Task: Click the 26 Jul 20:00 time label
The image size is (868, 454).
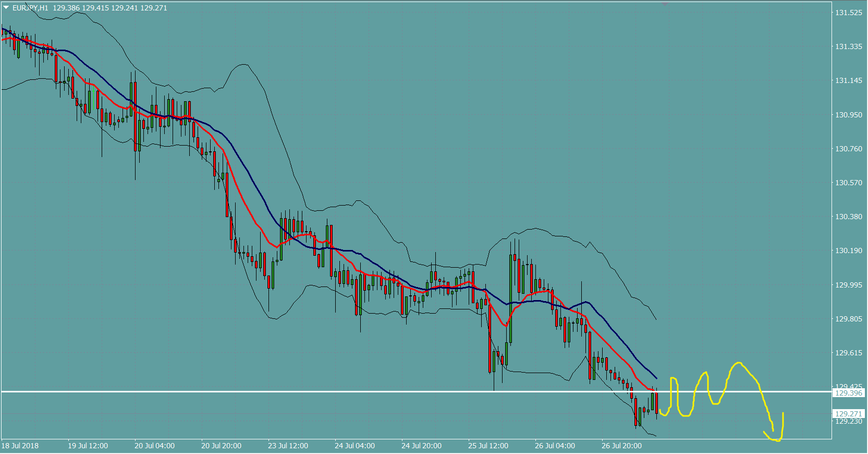Action: 621,446
